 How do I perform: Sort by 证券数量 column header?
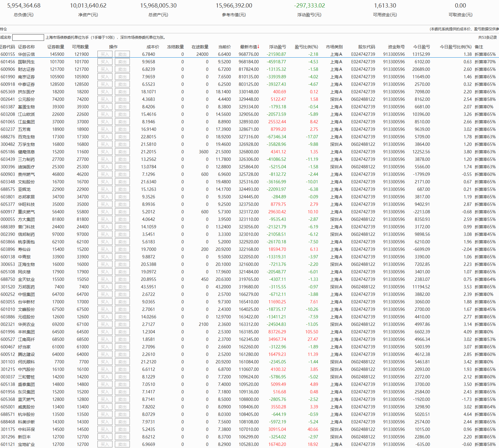tap(56, 47)
